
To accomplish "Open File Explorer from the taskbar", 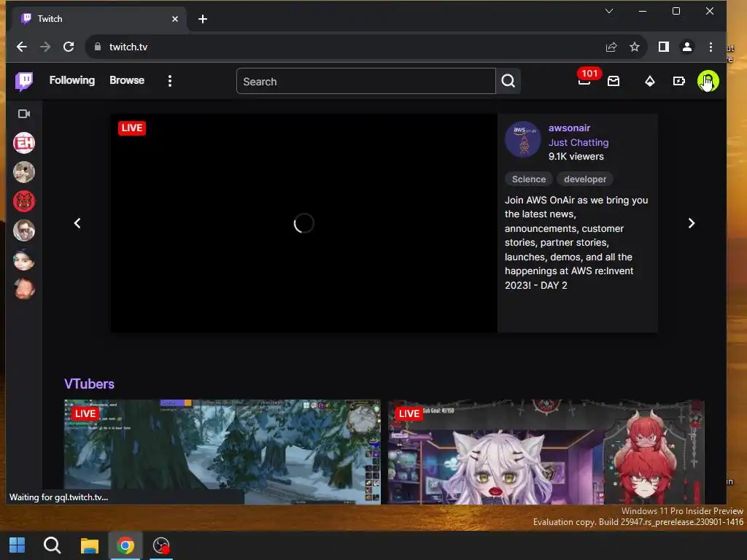I will (x=89, y=545).
